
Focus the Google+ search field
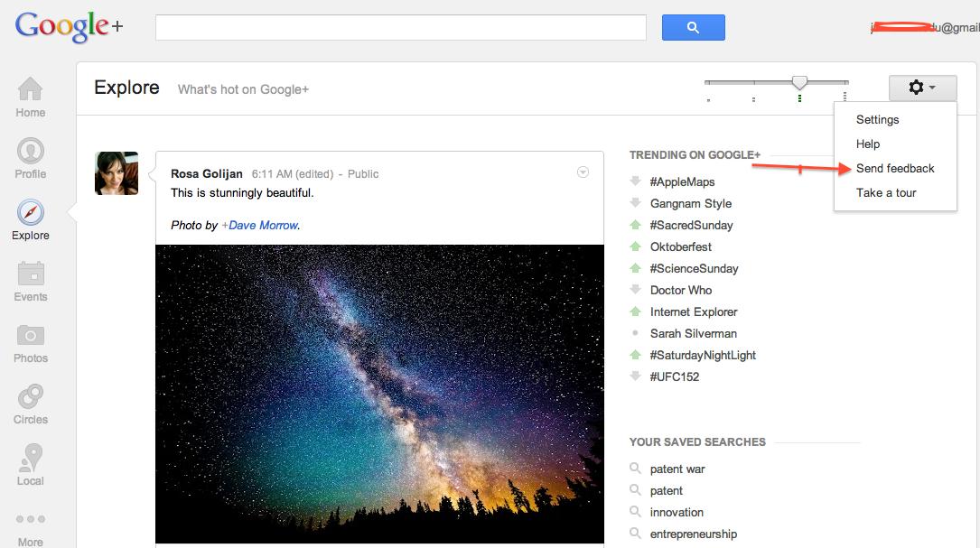coord(401,27)
